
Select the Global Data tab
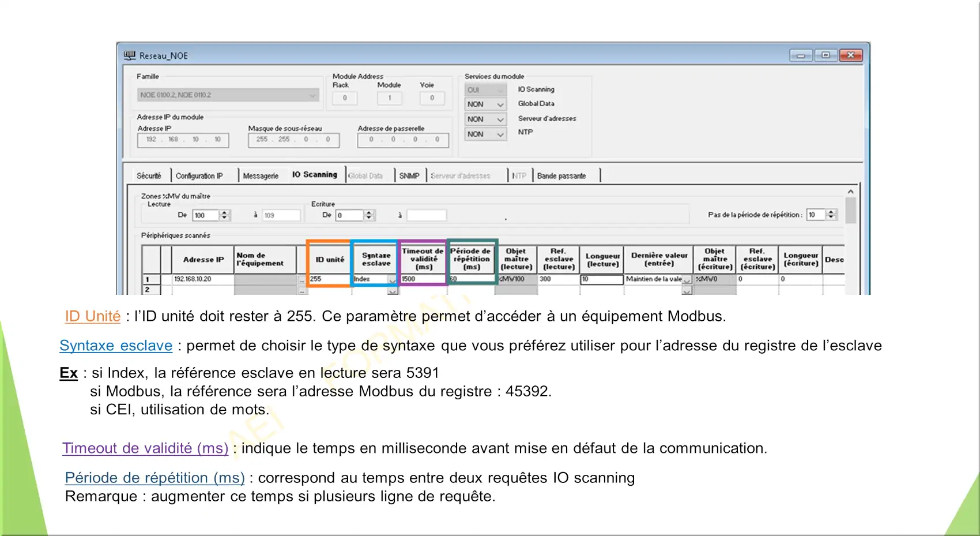click(365, 175)
